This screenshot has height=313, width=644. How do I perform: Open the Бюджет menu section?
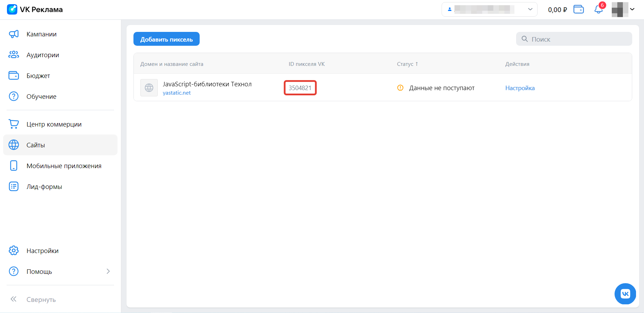[x=38, y=76]
